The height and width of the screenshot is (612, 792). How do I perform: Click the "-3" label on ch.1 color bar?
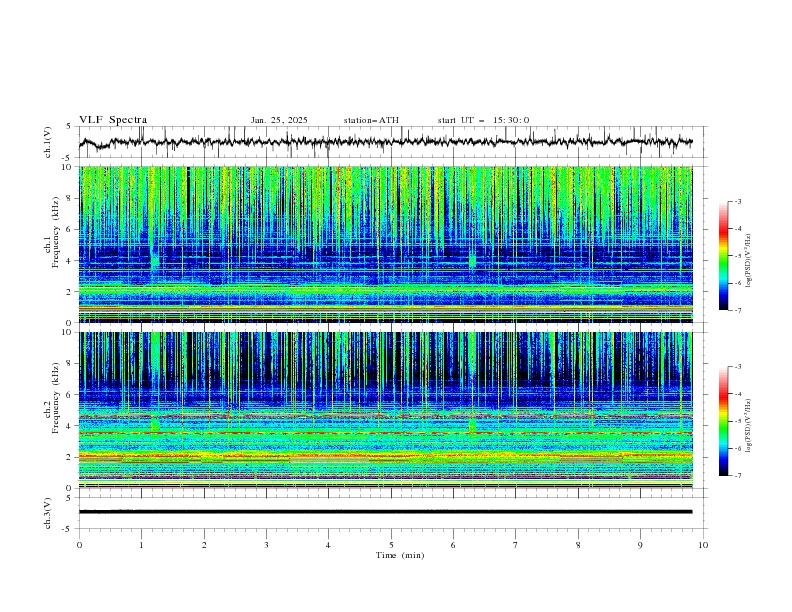738,202
